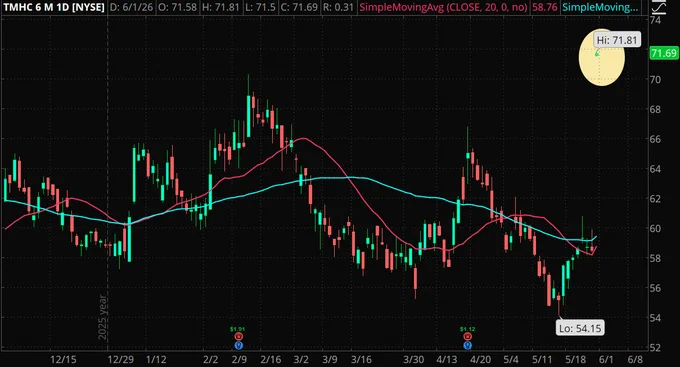Image resolution: width=680 pixels, height=367 pixels.
Task: Click the 52 price axis label
Action: pos(655,347)
